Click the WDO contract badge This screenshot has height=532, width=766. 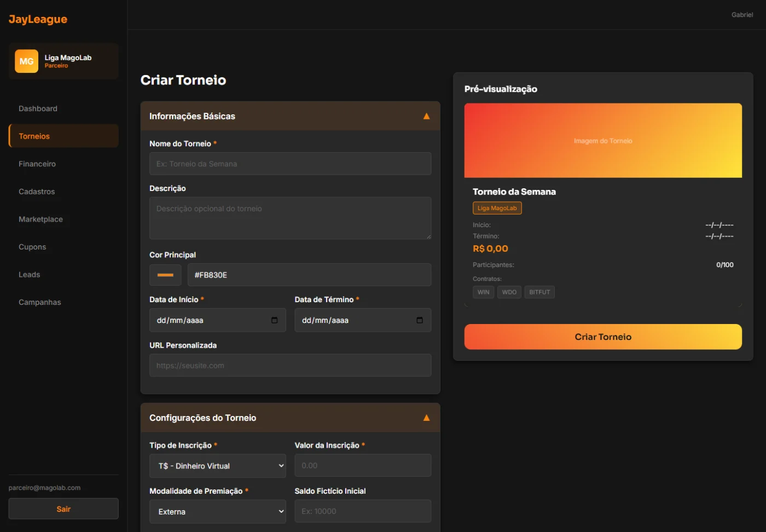[509, 292]
